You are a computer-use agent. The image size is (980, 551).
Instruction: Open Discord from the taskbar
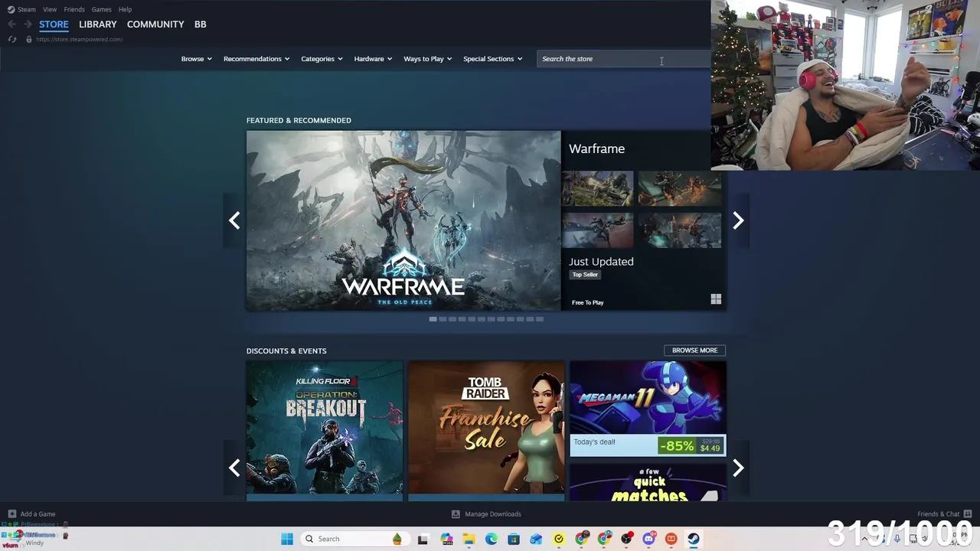pyautogui.click(x=649, y=539)
